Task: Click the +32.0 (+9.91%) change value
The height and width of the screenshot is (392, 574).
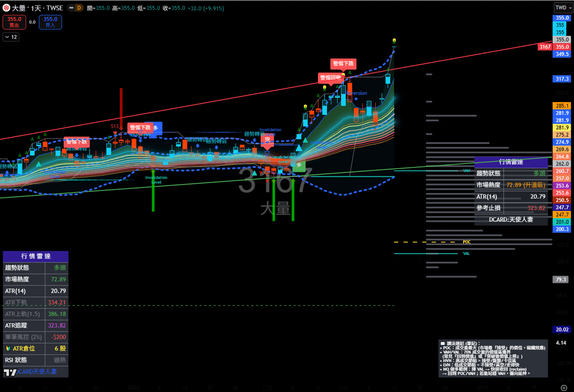Action: [206, 8]
